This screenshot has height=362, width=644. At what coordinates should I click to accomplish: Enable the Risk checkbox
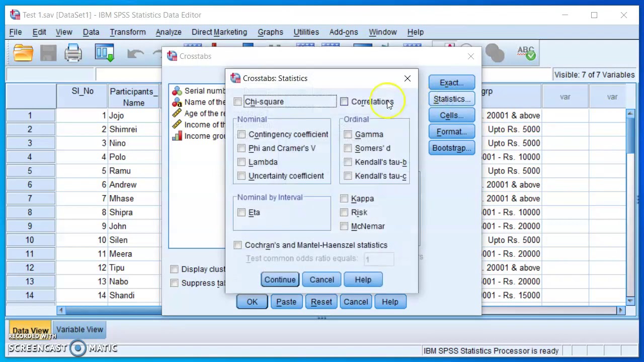(344, 212)
